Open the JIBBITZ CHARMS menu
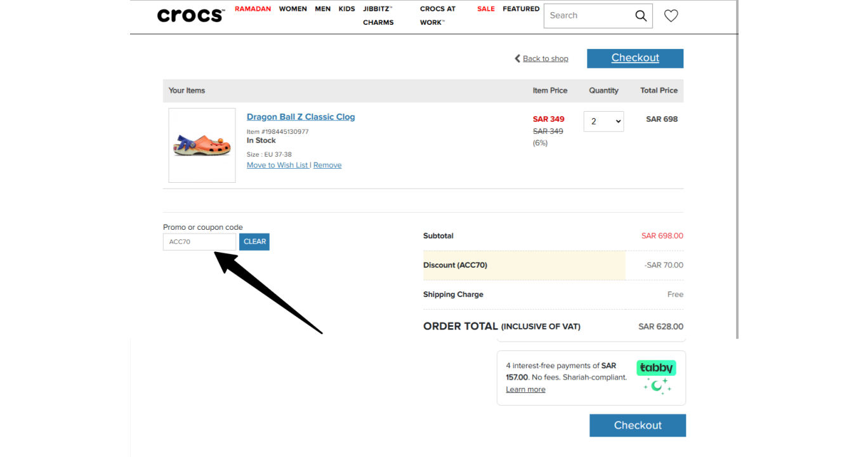The height and width of the screenshot is (457, 868). pyautogui.click(x=378, y=16)
